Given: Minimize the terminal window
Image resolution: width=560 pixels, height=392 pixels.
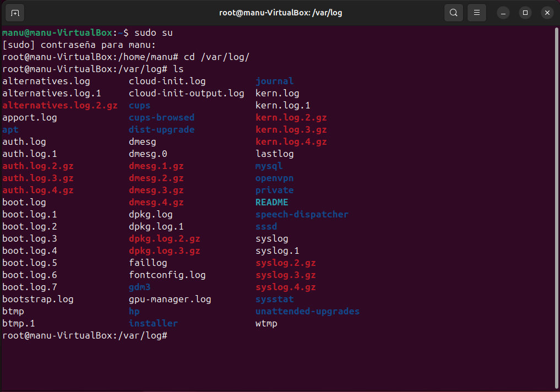Looking at the screenshot, I should (503, 13).
